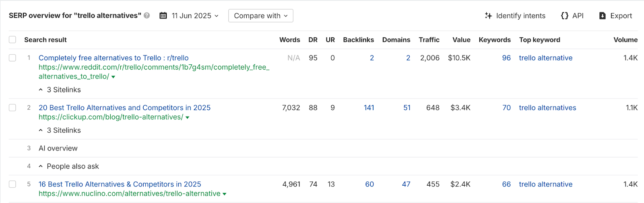Click the Volume column header
This screenshot has height=203, width=644.
[x=625, y=40]
